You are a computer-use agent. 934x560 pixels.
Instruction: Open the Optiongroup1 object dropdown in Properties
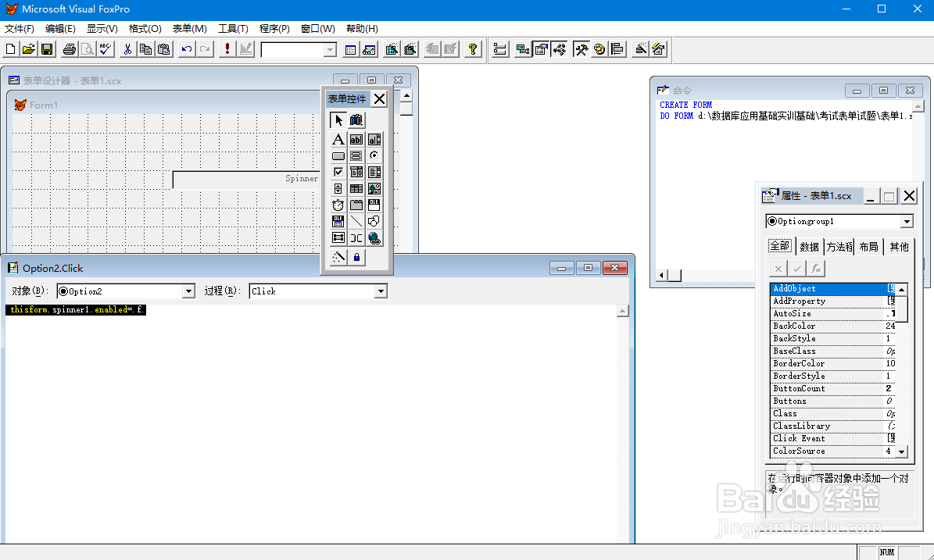pyautogui.click(x=907, y=221)
